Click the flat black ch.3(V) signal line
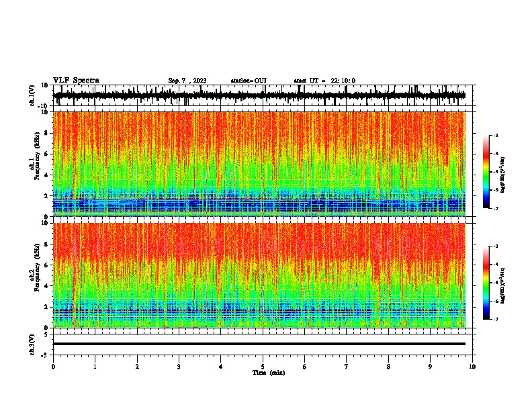 (259, 344)
